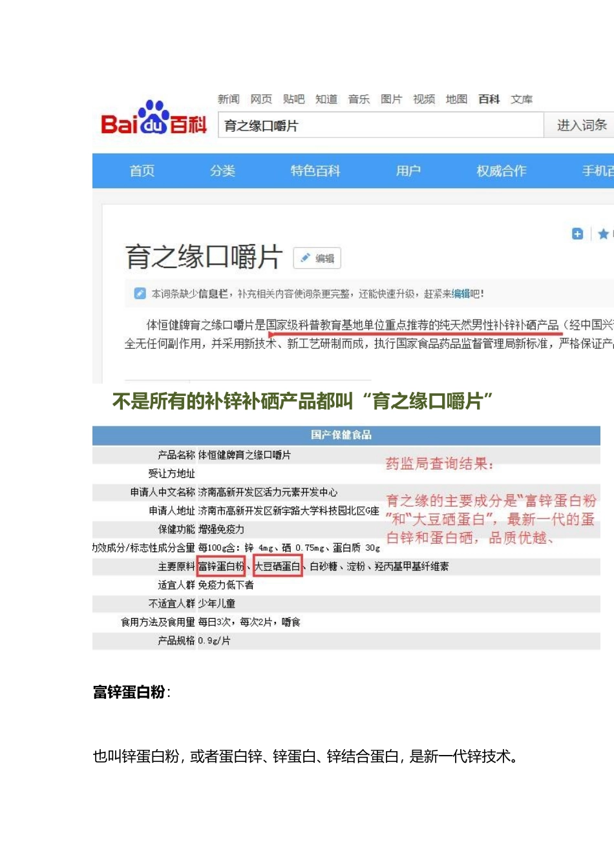614x868 pixels.
Task: Click the dosage 每日3次，每次2片，嚼食
Action: pyautogui.click(x=249, y=622)
